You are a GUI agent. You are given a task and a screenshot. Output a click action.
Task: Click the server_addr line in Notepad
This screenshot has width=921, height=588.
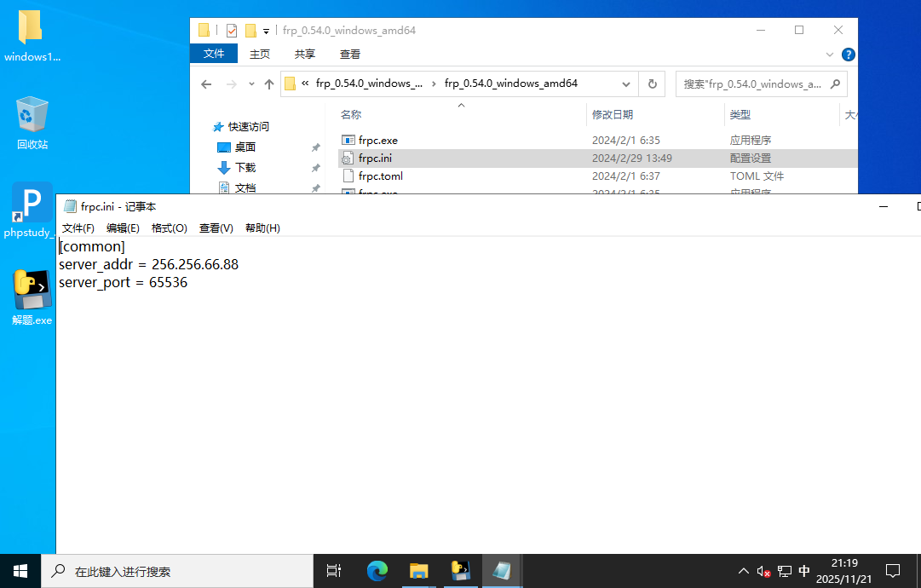(148, 264)
